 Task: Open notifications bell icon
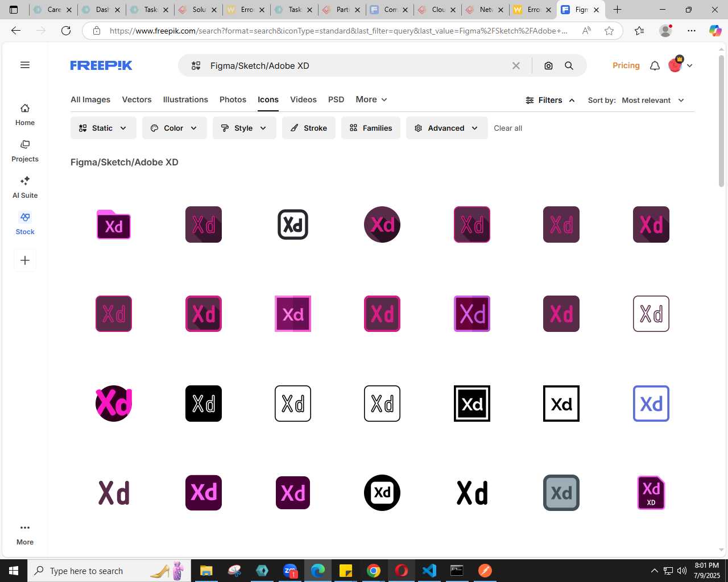pyautogui.click(x=655, y=66)
